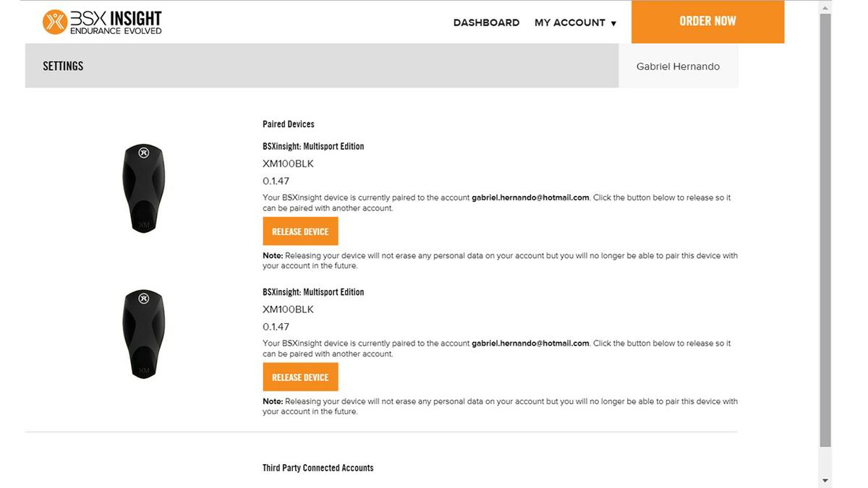Image resolution: width=868 pixels, height=488 pixels.
Task: Click the Settings page heading
Action: click(63, 66)
